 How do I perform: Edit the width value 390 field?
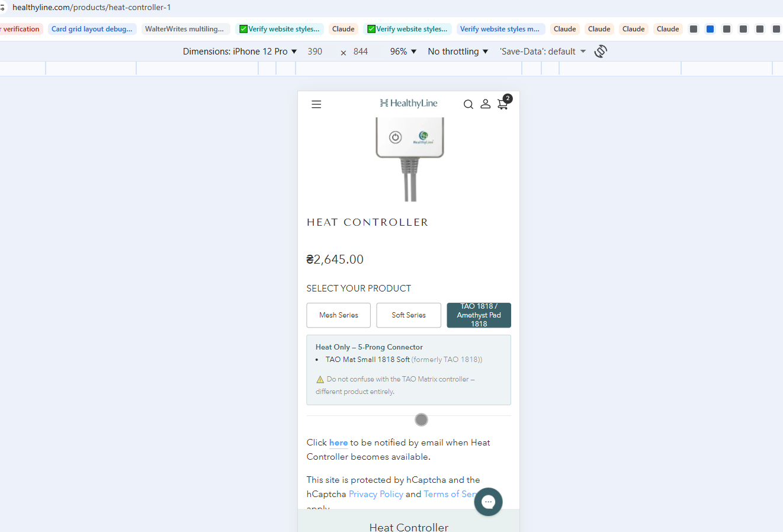tap(315, 52)
